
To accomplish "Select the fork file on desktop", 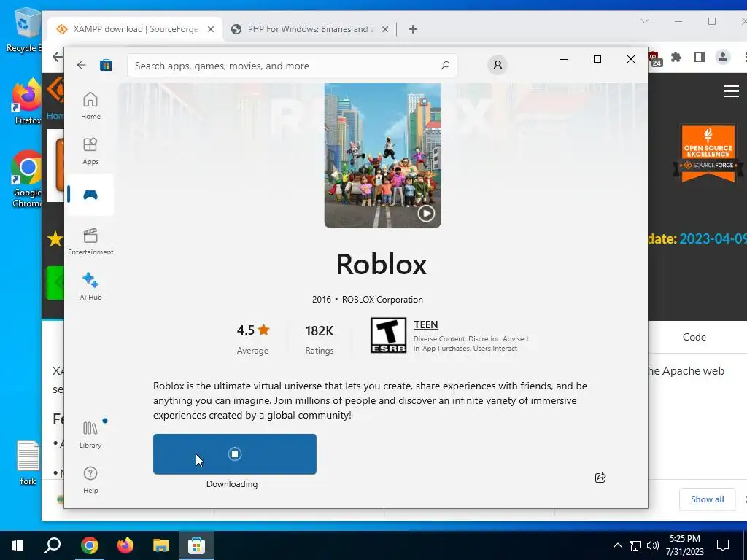I will click(28, 463).
